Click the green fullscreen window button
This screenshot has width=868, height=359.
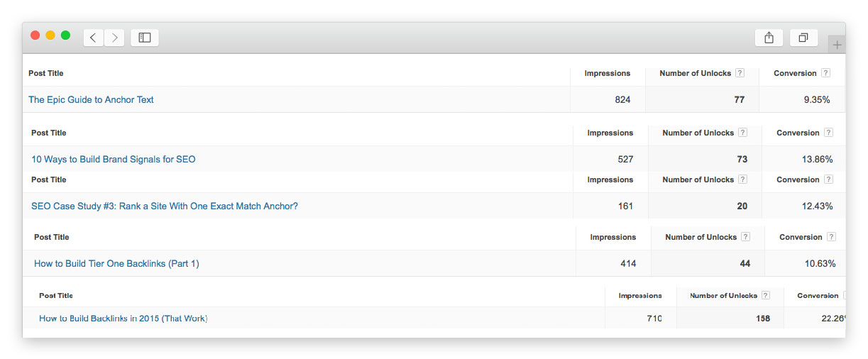65,35
